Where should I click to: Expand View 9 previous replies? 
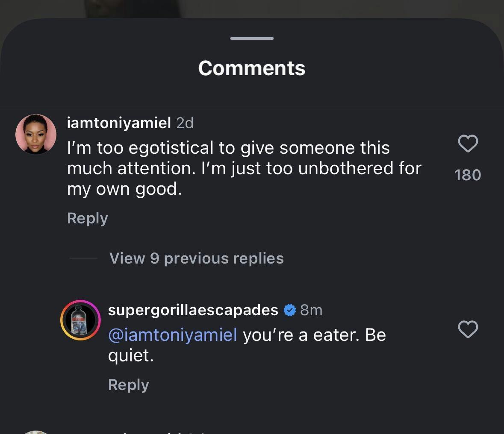[x=196, y=258]
